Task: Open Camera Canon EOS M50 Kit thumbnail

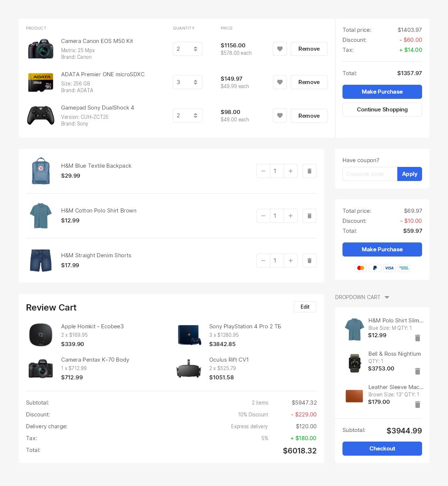Action: pos(41,49)
